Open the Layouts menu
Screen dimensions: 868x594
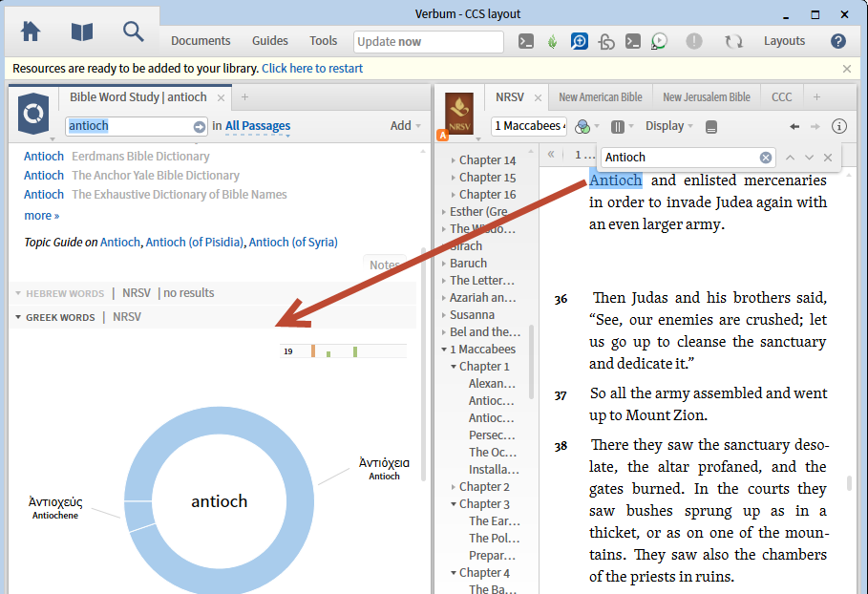pos(784,41)
